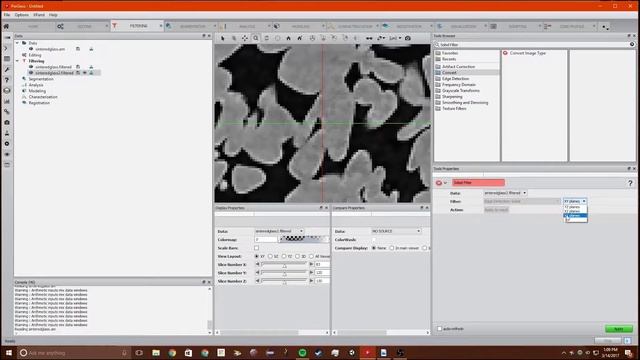Click the home view icon in viewer toolbar
The height and width of the screenshot is (360, 640).
288,38
